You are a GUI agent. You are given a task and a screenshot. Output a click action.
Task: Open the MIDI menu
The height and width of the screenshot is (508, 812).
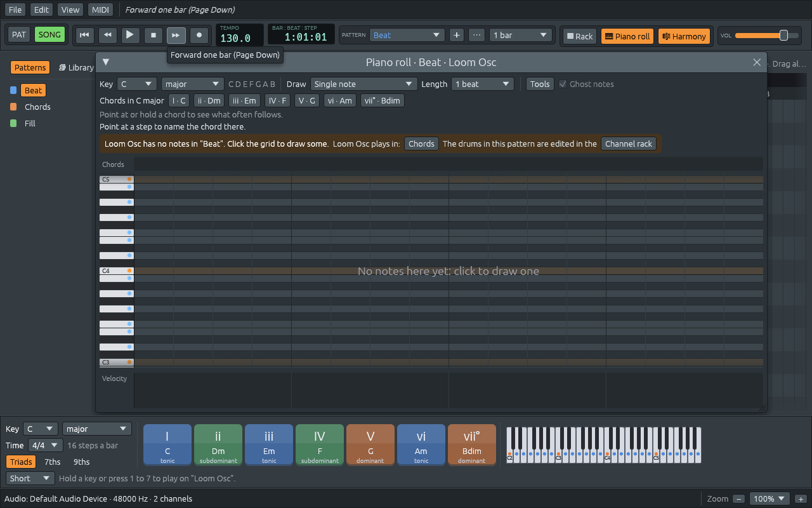(100, 10)
